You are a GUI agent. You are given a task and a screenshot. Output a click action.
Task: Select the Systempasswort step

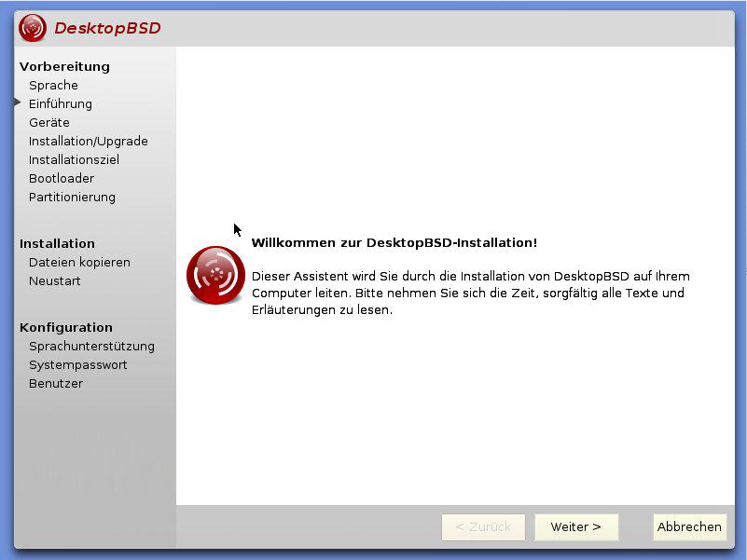pos(78,365)
